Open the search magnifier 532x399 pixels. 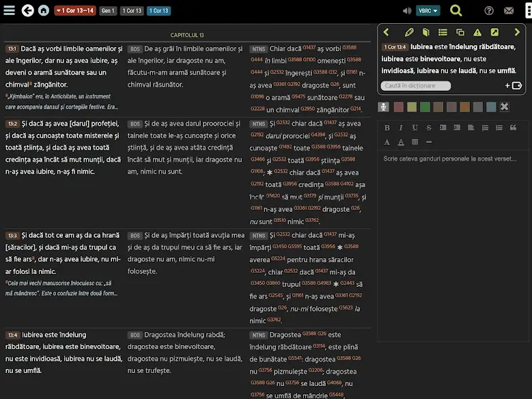[x=456, y=10]
